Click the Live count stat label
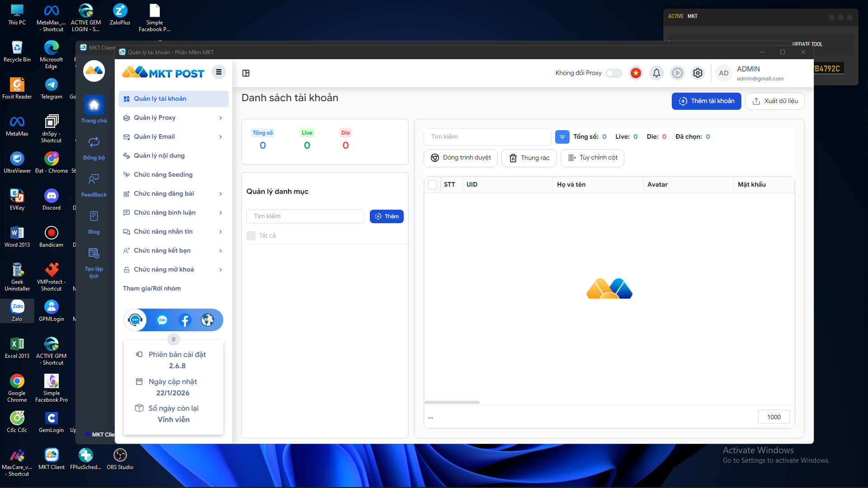This screenshot has height=488, width=868. (x=307, y=133)
